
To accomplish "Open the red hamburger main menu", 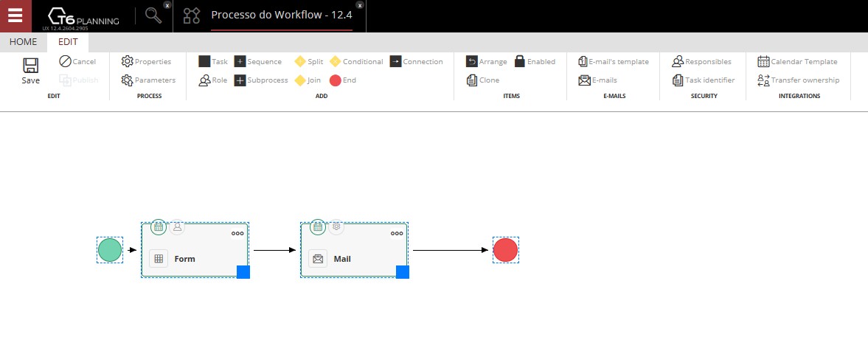I will 15,16.
